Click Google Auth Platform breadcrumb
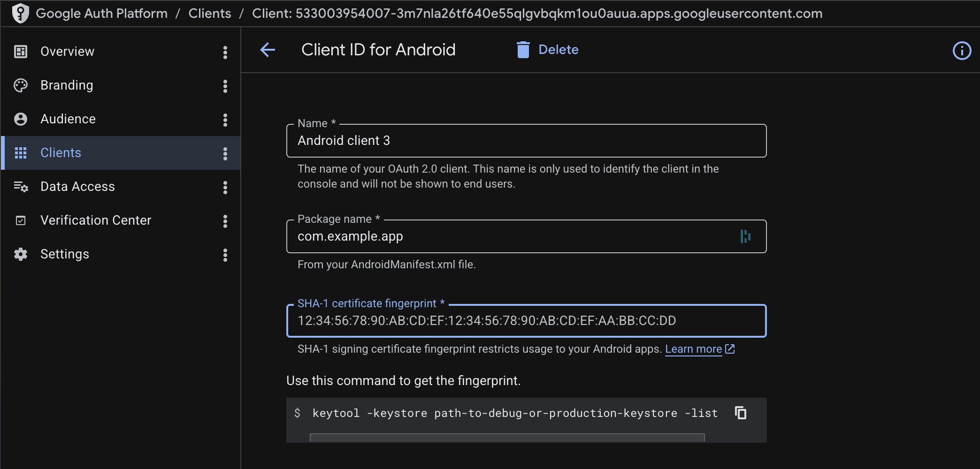 pyautogui.click(x=101, y=13)
